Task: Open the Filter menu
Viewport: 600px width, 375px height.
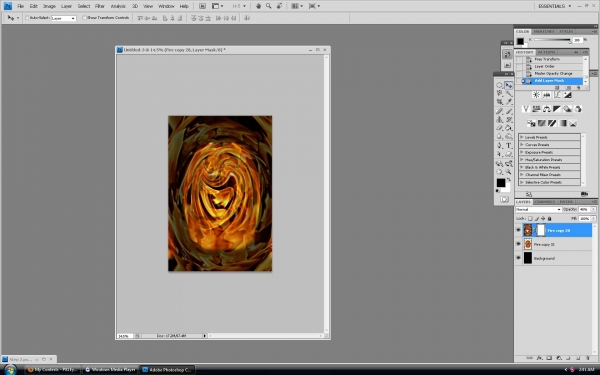Action: [x=99, y=6]
